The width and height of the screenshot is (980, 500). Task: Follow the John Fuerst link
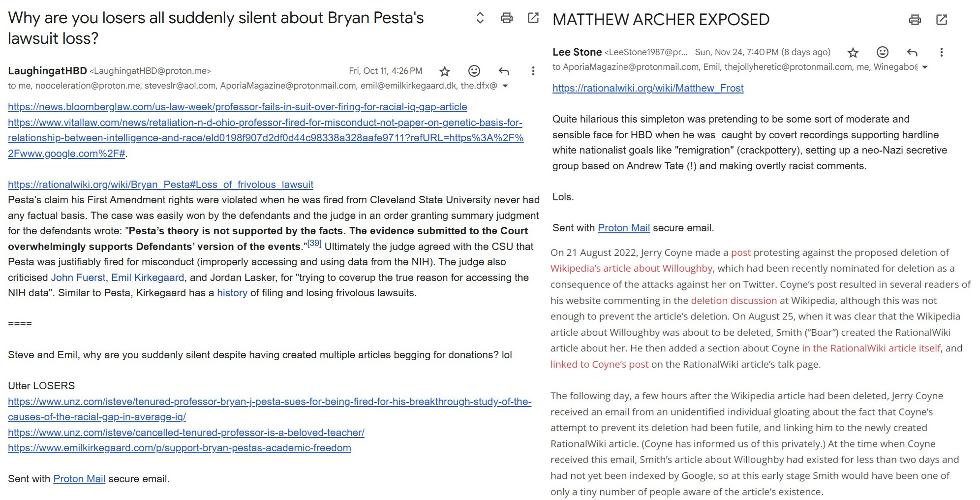78,278
